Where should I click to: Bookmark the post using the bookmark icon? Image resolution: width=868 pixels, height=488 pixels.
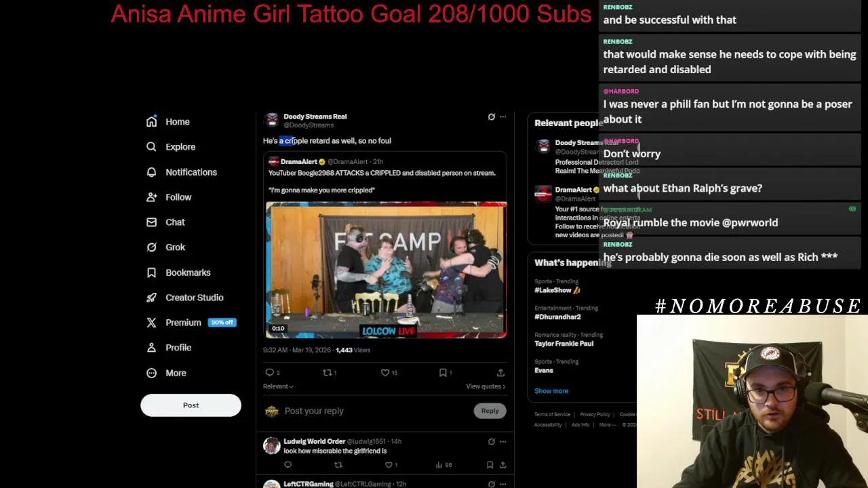(x=443, y=372)
